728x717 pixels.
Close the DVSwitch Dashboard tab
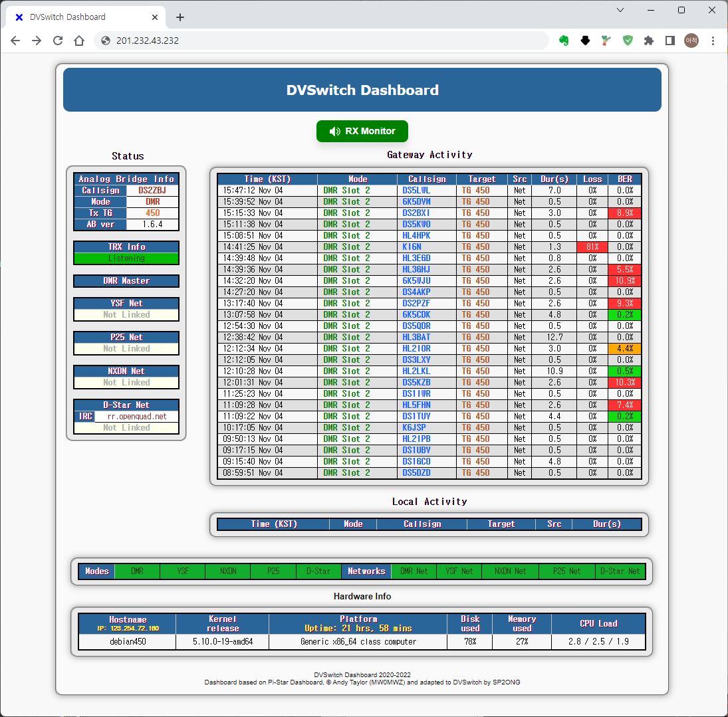click(155, 17)
